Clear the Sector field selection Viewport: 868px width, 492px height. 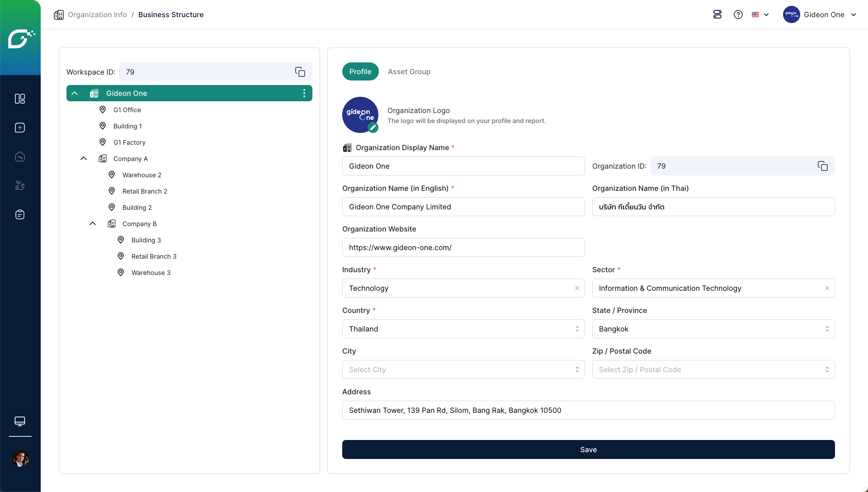[x=827, y=288]
